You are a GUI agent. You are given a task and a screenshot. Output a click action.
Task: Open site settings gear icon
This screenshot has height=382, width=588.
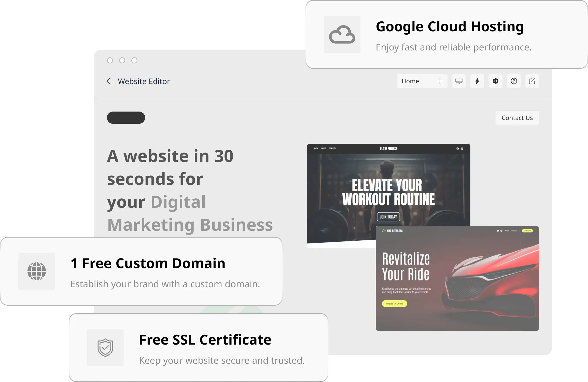pyautogui.click(x=495, y=81)
